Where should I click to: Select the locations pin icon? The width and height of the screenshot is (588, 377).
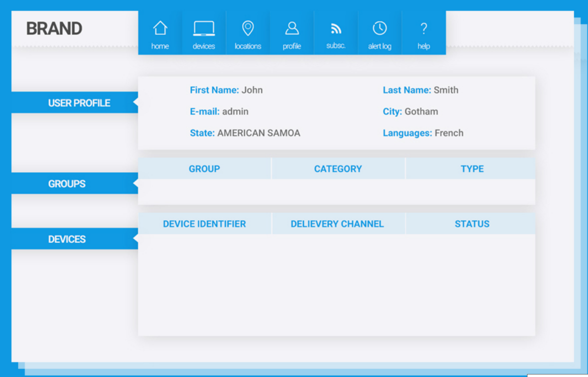tap(248, 28)
